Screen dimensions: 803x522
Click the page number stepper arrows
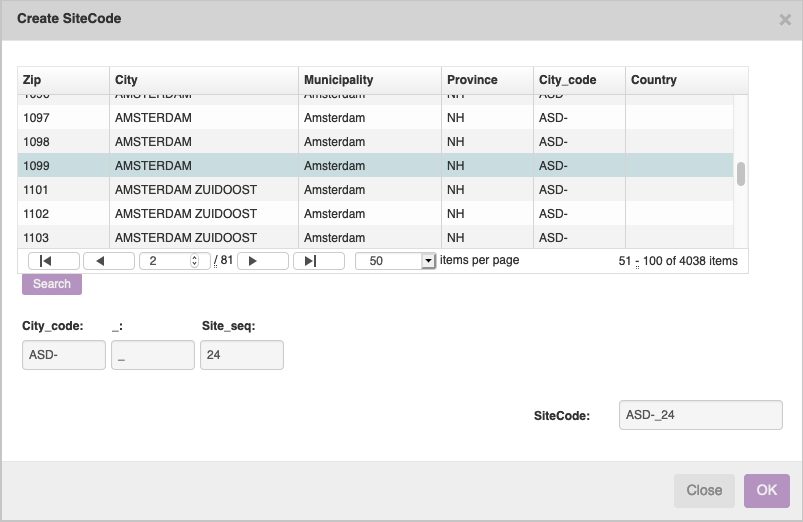pos(194,261)
